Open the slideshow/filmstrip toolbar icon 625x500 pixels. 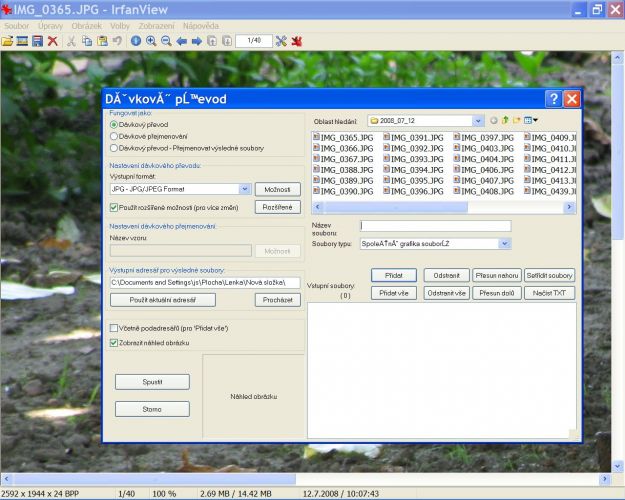click(22, 41)
